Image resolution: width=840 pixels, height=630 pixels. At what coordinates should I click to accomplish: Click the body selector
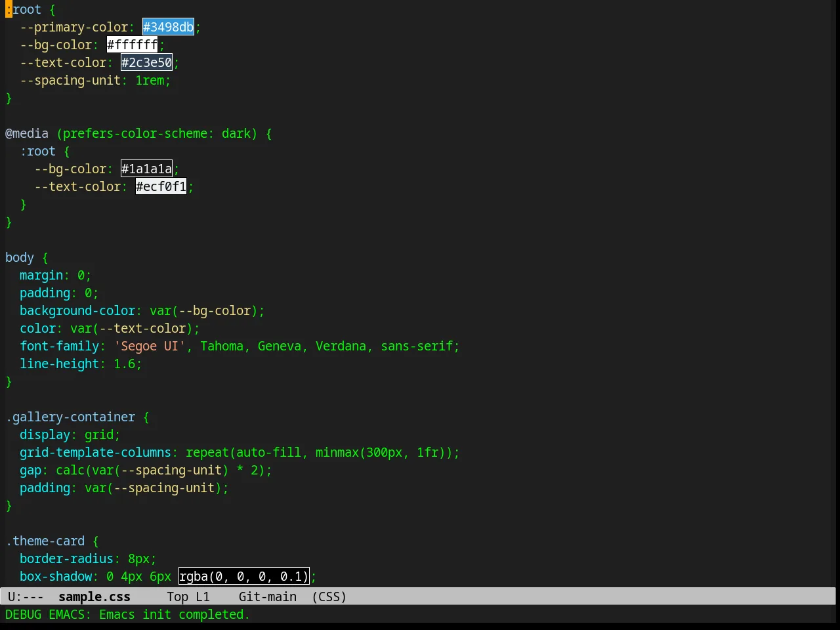pyautogui.click(x=20, y=257)
